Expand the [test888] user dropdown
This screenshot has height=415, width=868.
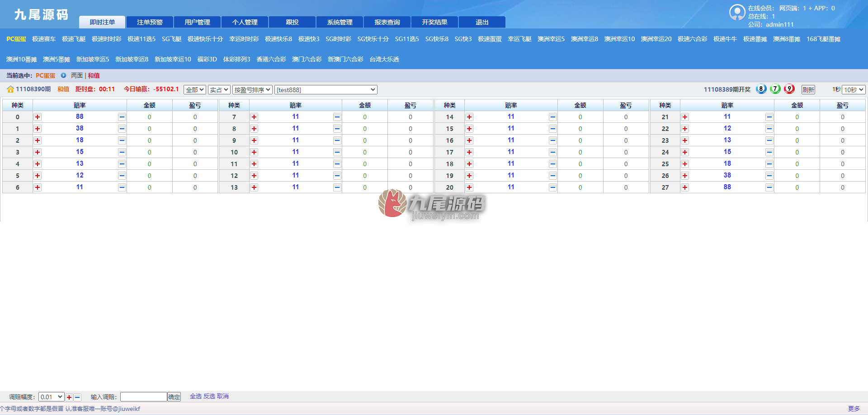click(326, 90)
